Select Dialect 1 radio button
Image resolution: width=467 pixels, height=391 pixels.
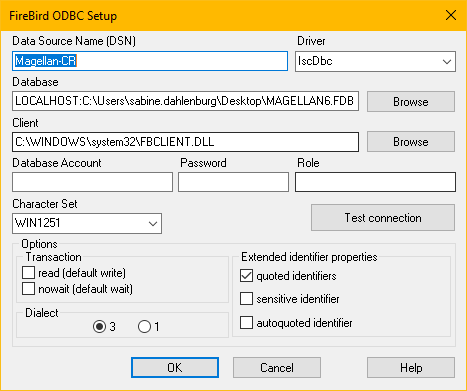point(144,327)
